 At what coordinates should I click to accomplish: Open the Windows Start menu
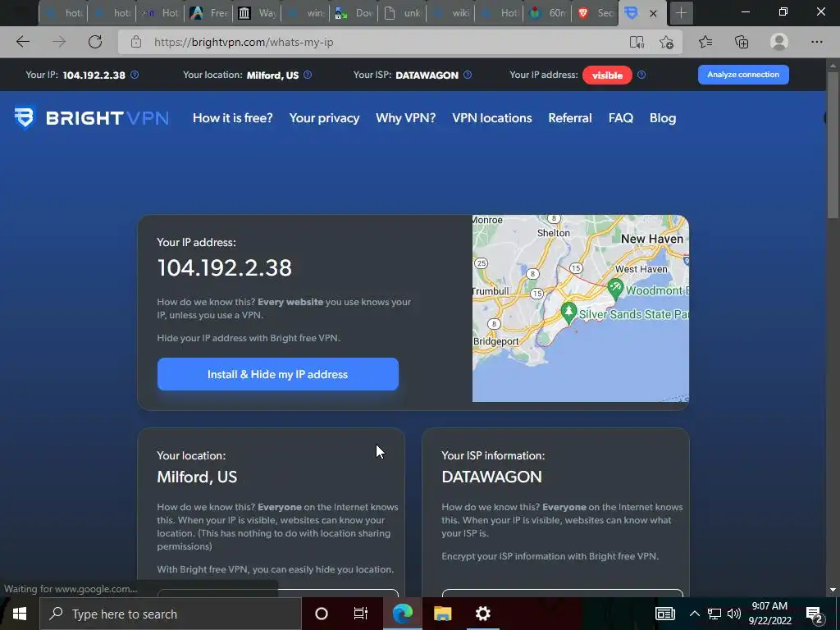click(x=20, y=614)
